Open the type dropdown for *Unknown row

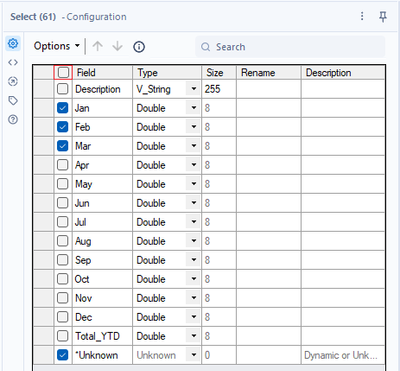(x=193, y=355)
